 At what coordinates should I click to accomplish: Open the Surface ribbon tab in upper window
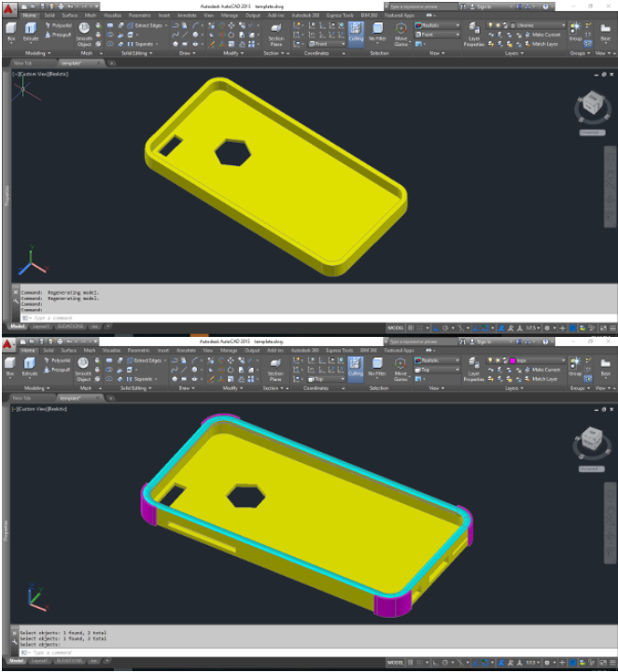pyautogui.click(x=70, y=16)
